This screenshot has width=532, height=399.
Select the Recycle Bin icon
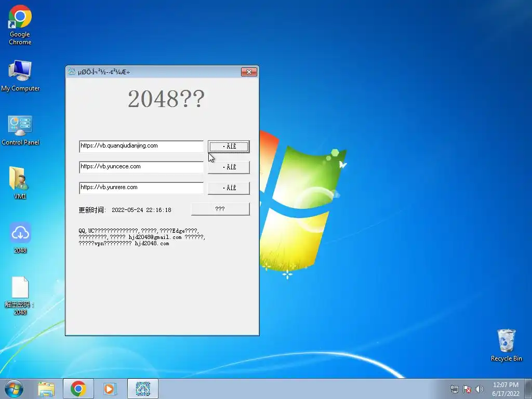506,345
